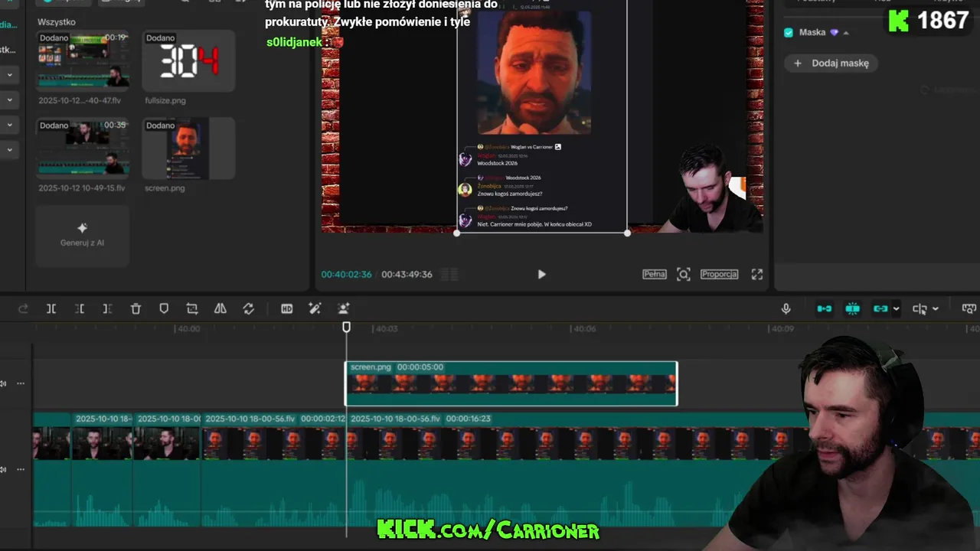Trim left of playhead (delete left) tool
980x551 pixels.
pyautogui.click(x=80, y=308)
